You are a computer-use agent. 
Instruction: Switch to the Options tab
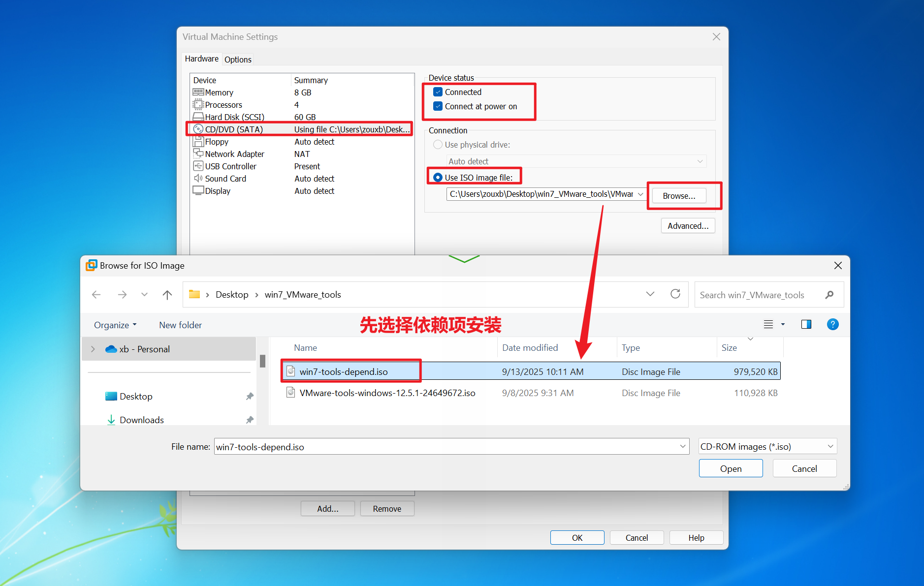point(238,59)
